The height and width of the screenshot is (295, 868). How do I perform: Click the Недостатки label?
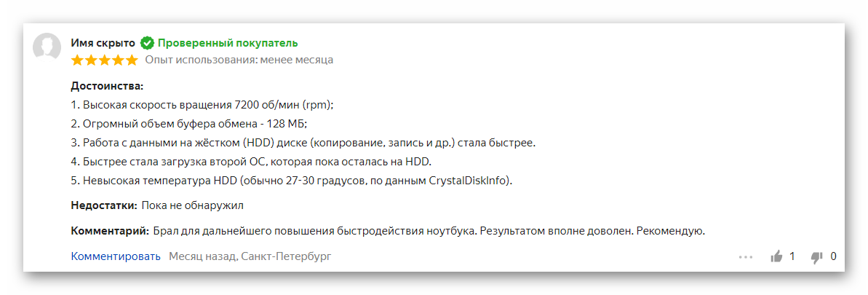pyautogui.click(x=103, y=205)
